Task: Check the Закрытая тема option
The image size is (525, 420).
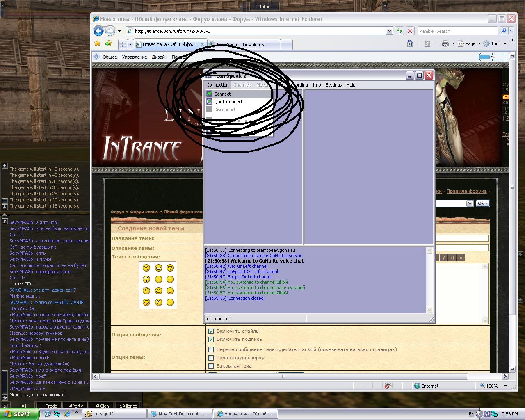Action: click(x=211, y=366)
